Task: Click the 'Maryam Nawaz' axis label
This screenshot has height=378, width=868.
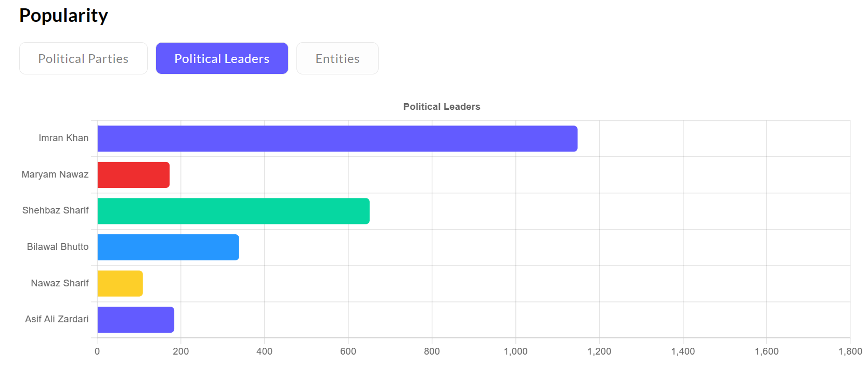Action: [55, 174]
